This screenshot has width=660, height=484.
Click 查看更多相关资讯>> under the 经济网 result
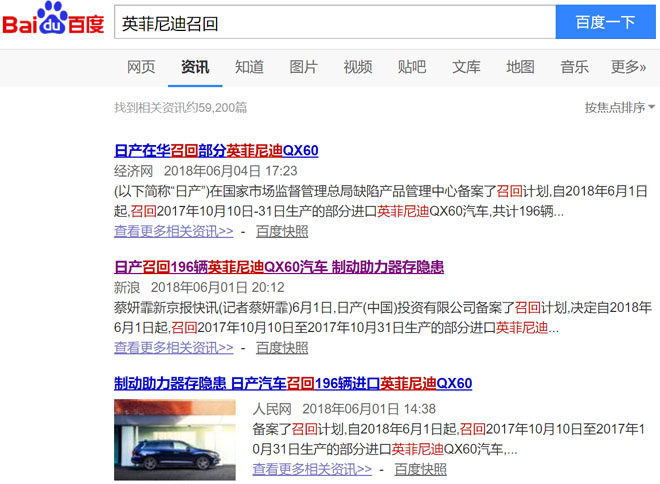[x=173, y=231]
